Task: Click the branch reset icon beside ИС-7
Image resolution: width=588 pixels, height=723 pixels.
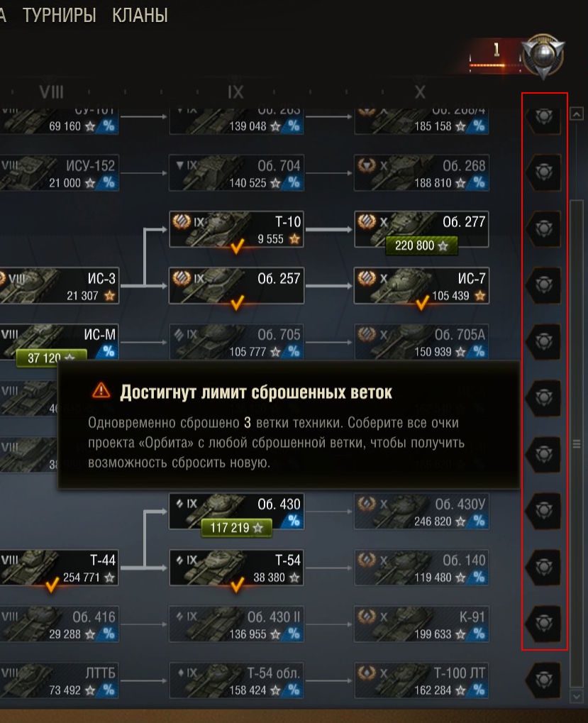Action: tap(543, 285)
